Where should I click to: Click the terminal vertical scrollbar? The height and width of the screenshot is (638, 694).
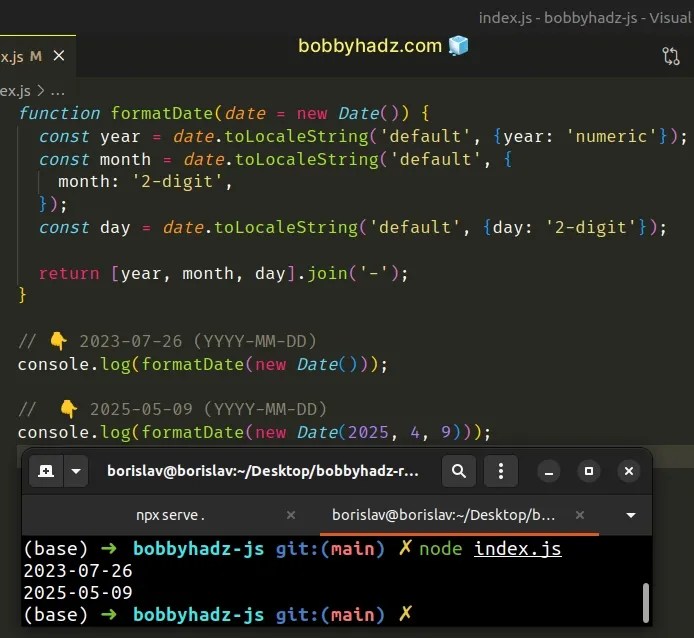pyautogui.click(x=646, y=603)
